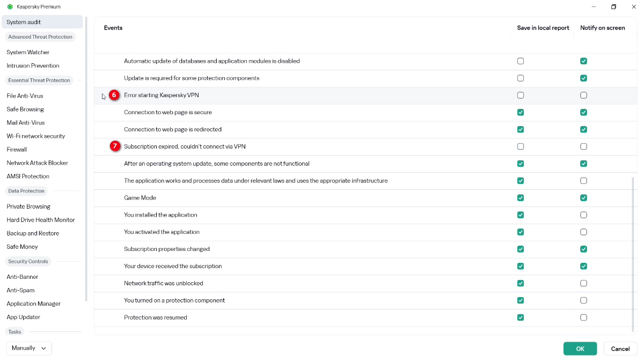Click the restore window icon

(613, 7)
